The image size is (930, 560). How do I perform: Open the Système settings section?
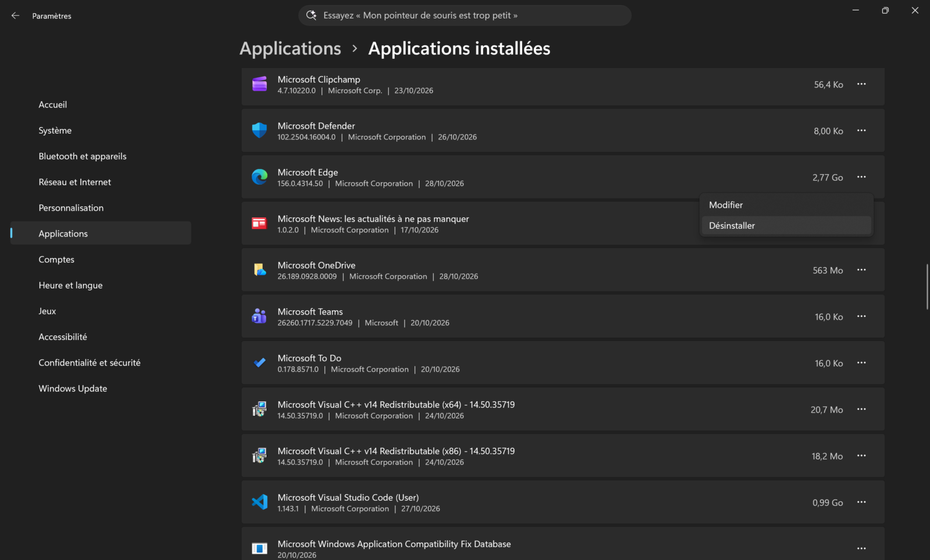[101, 131]
